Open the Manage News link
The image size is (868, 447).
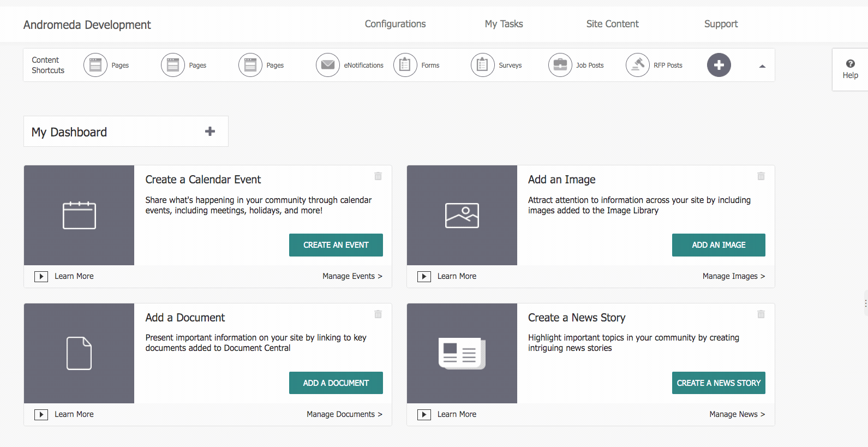[x=737, y=414]
